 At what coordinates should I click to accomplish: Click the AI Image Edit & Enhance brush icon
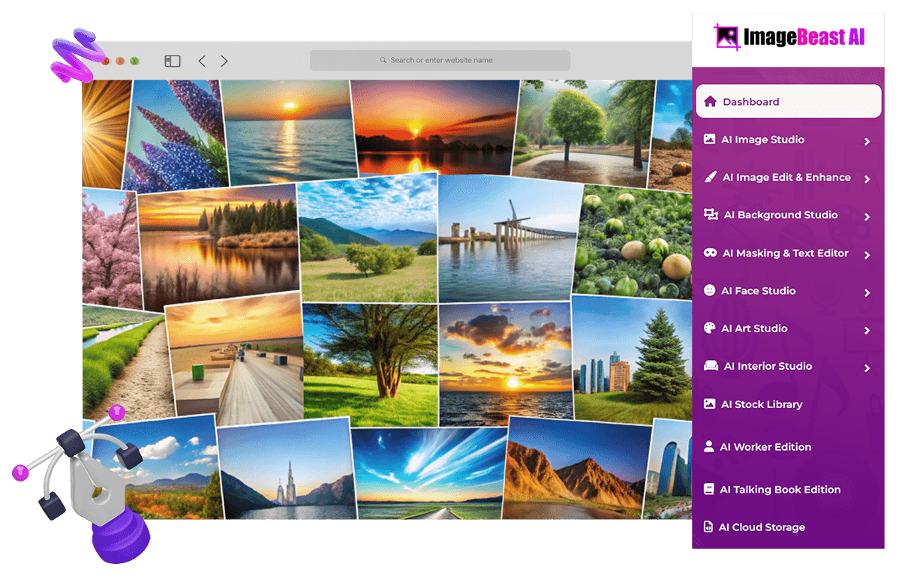click(710, 177)
